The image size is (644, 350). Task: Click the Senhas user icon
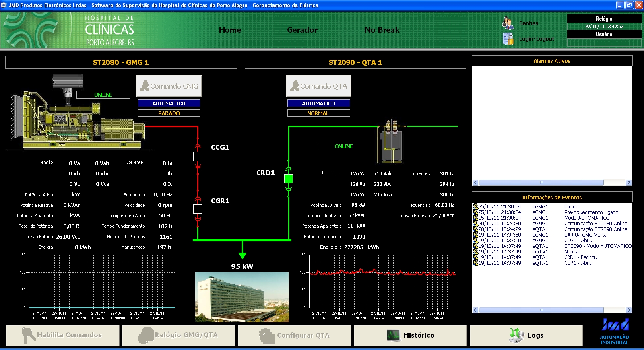508,23
